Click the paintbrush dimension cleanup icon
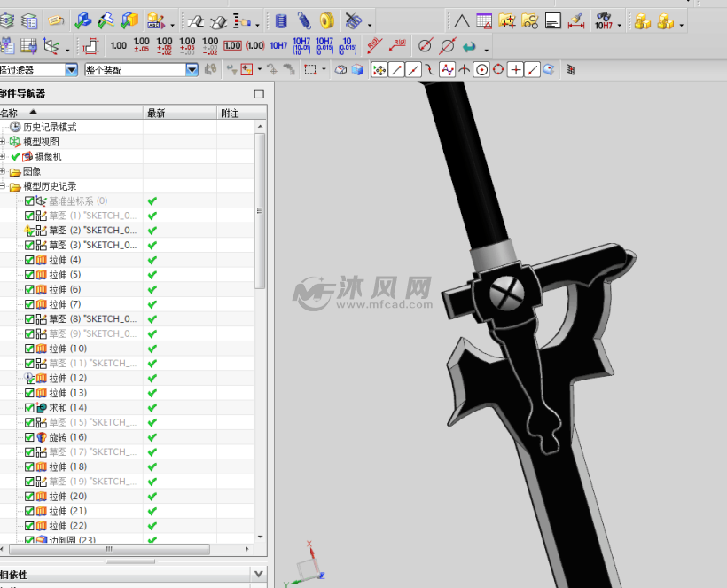 coord(576,21)
